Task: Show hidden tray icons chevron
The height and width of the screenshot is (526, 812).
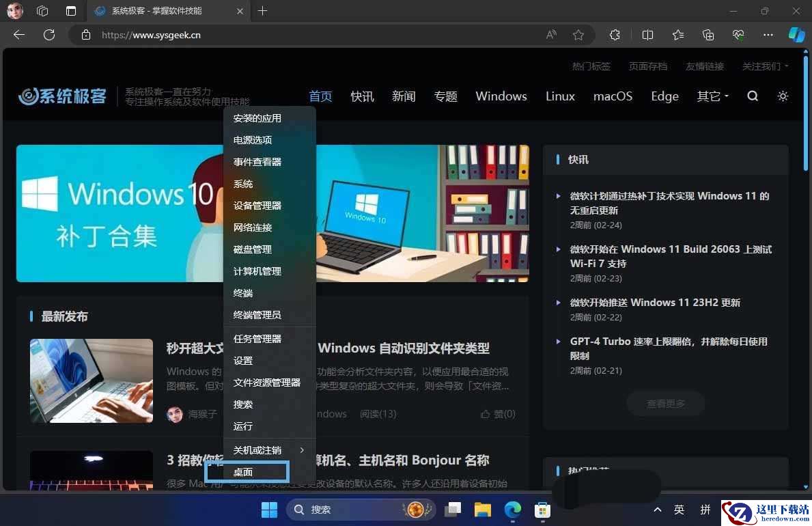Action: tap(657, 510)
